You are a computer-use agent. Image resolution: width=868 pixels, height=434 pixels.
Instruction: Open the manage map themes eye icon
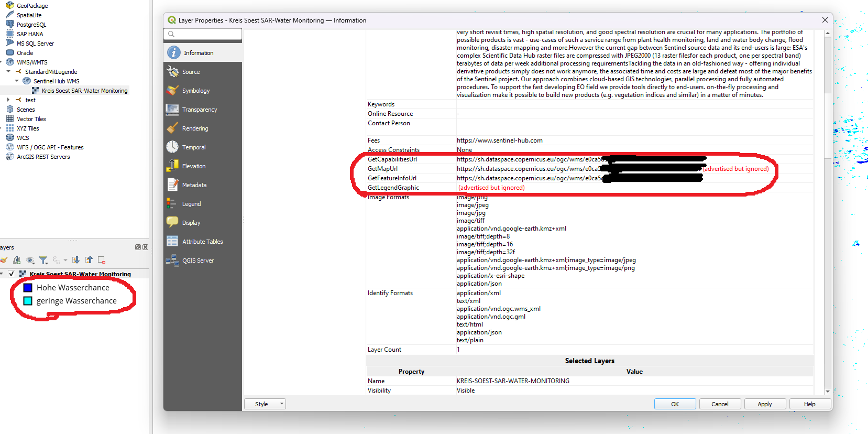pos(30,260)
